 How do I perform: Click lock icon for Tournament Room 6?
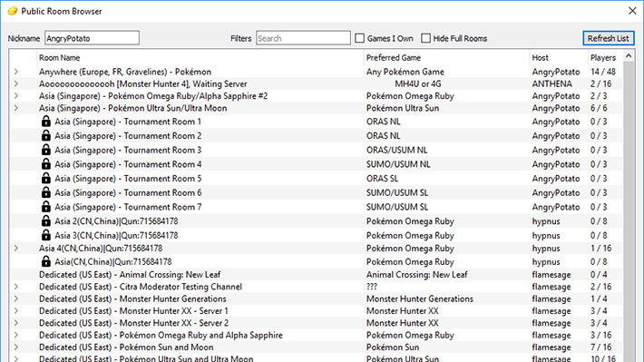[46, 192]
